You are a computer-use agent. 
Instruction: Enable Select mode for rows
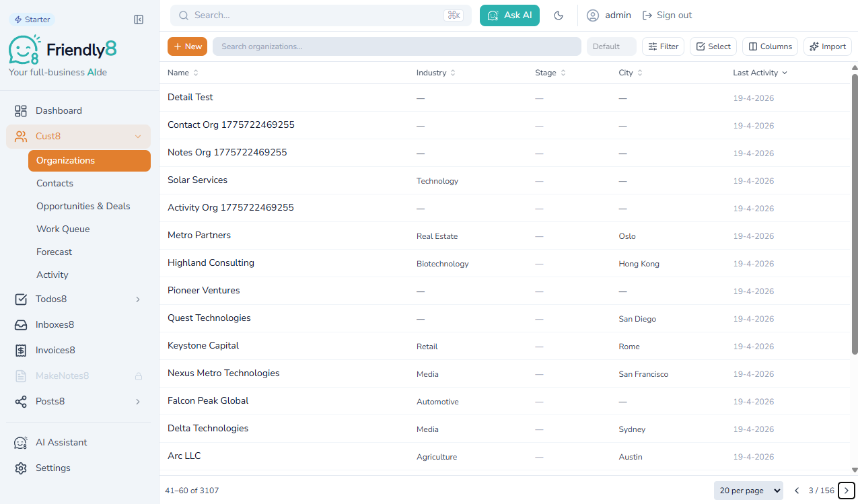coord(713,46)
